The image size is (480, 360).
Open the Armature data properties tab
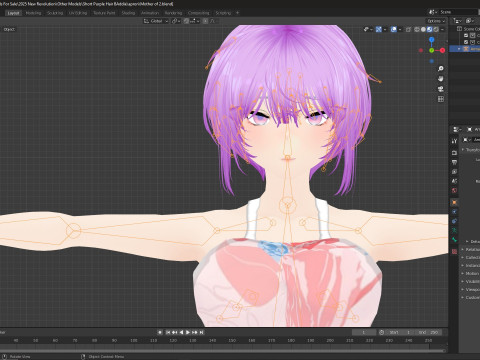[x=454, y=230]
